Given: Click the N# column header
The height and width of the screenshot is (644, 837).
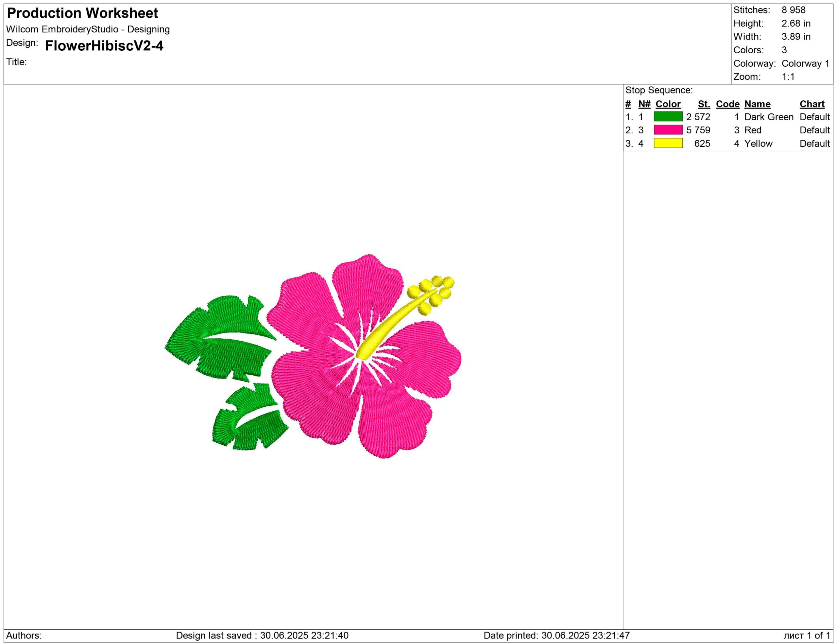Looking at the screenshot, I should [x=644, y=104].
